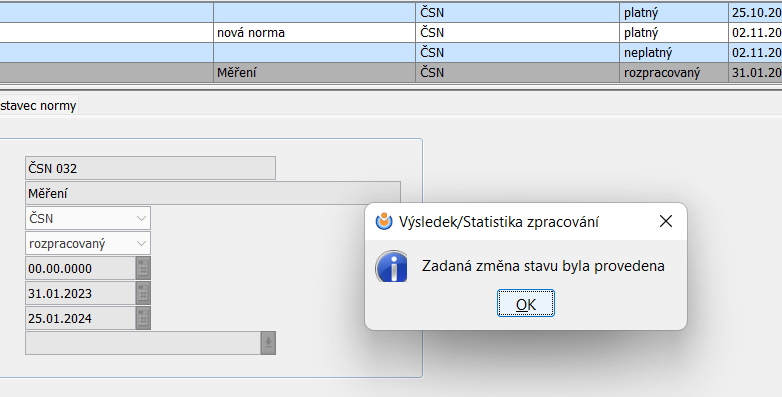Click the rozpracovaný status cell in the table

pos(674,72)
